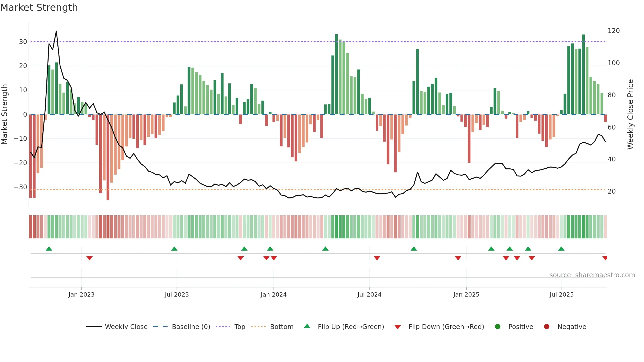Click the flip-down triangle just after Jul 2024
This screenshot has width=644, height=362.
click(x=377, y=258)
